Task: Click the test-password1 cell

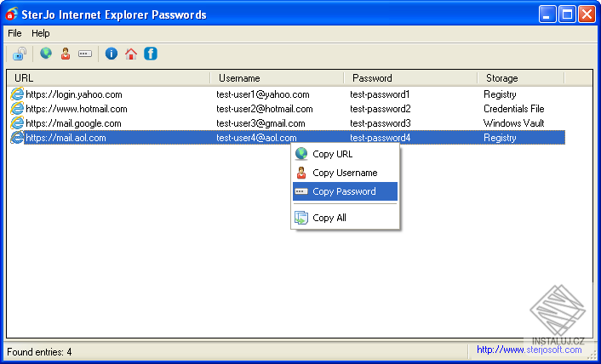Action: pos(380,94)
